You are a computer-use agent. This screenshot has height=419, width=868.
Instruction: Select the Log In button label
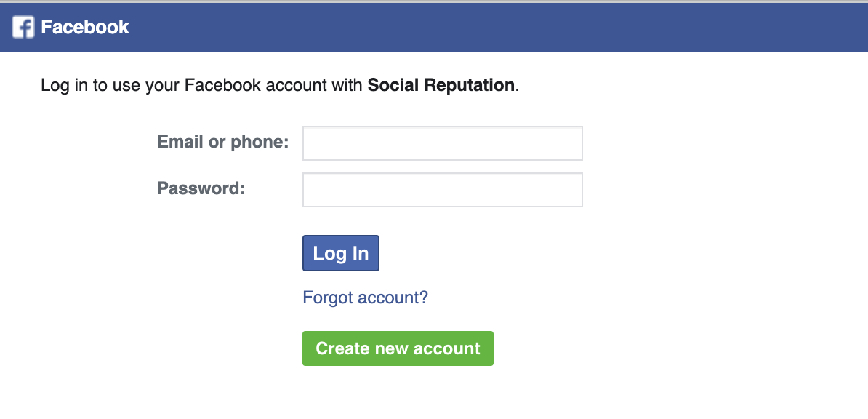pos(340,252)
